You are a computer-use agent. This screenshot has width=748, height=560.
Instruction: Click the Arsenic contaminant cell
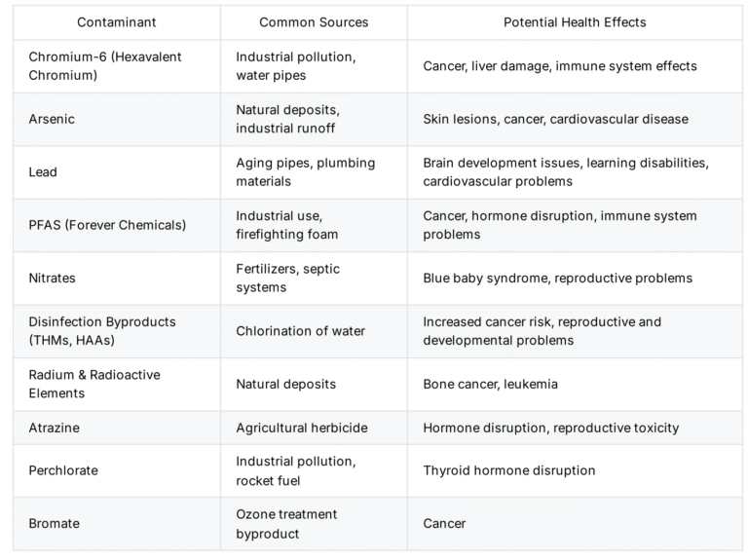pyautogui.click(x=117, y=119)
